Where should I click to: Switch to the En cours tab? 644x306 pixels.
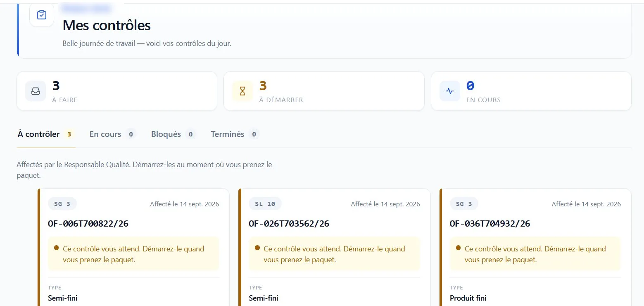113,134
